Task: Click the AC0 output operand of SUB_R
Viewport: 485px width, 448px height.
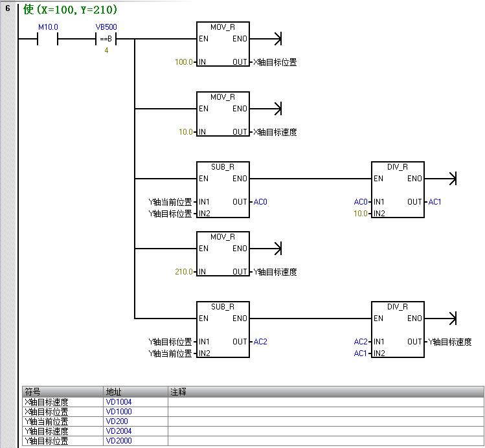Action: (x=260, y=202)
